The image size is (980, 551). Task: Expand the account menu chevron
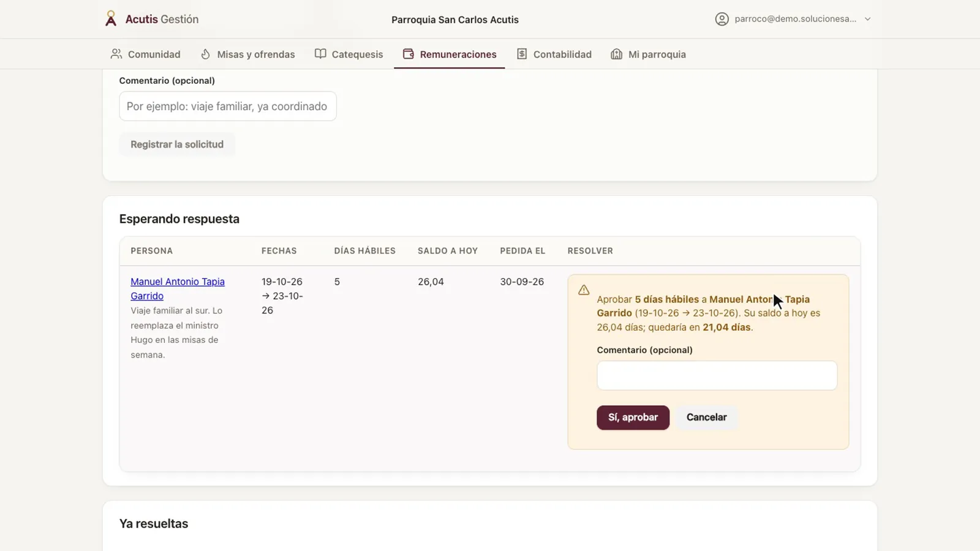(867, 19)
